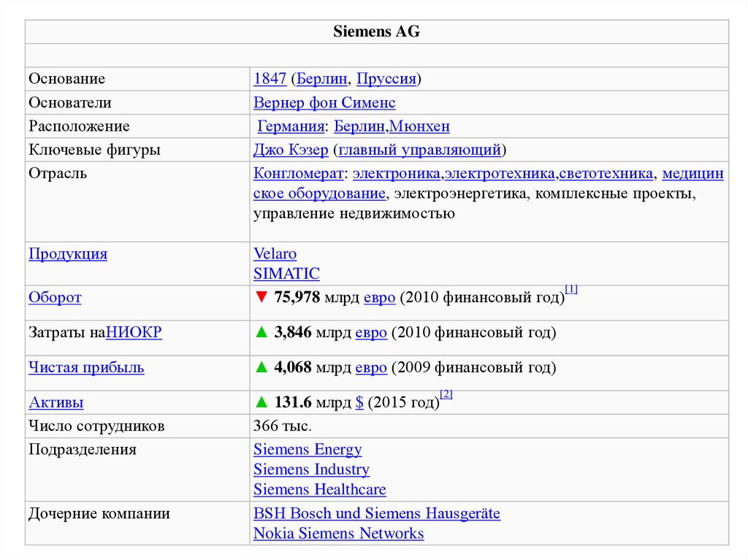The height and width of the screenshot is (560, 748).
Task: Open footnote reference [2]
Action: (446, 394)
